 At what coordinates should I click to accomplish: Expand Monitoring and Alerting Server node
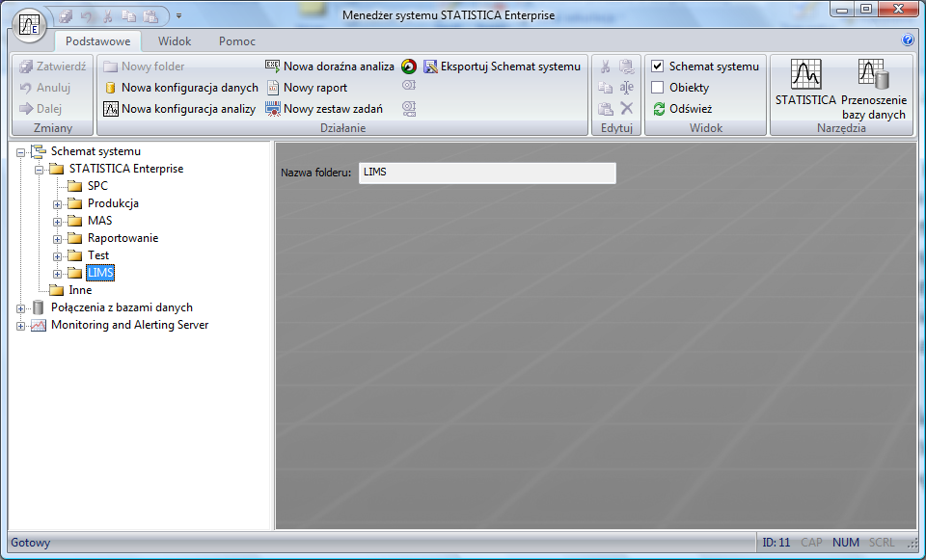pos(20,326)
